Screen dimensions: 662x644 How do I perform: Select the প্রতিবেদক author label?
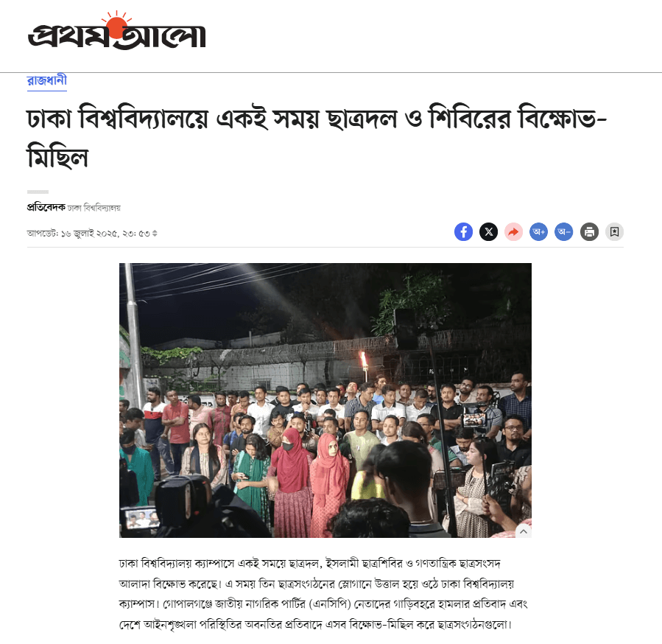pyautogui.click(x=46, y=207)
